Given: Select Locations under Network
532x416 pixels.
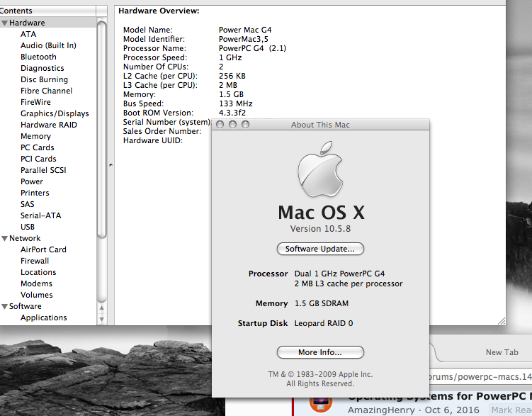Looking at the screenshot, I should [38, 272].
